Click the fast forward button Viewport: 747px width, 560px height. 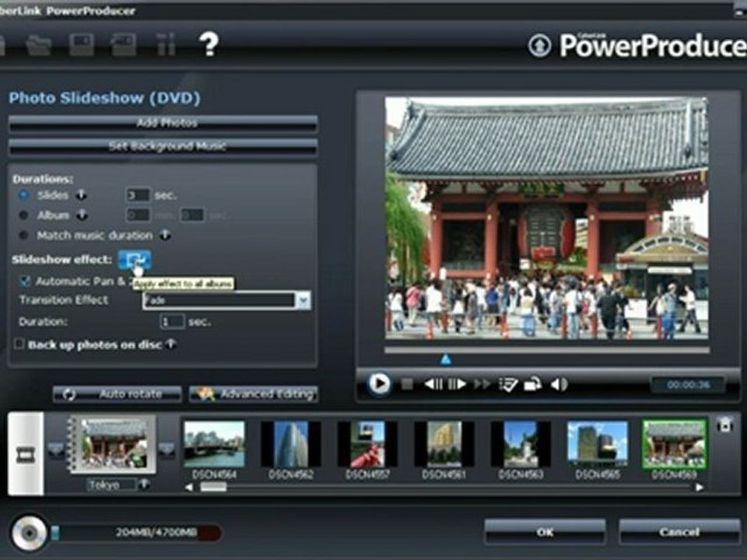pos(482,383)
